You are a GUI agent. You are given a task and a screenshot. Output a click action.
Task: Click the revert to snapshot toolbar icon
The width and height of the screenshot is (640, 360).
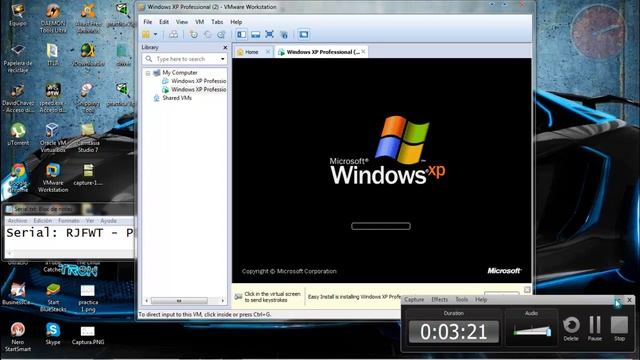pos(207,35)
